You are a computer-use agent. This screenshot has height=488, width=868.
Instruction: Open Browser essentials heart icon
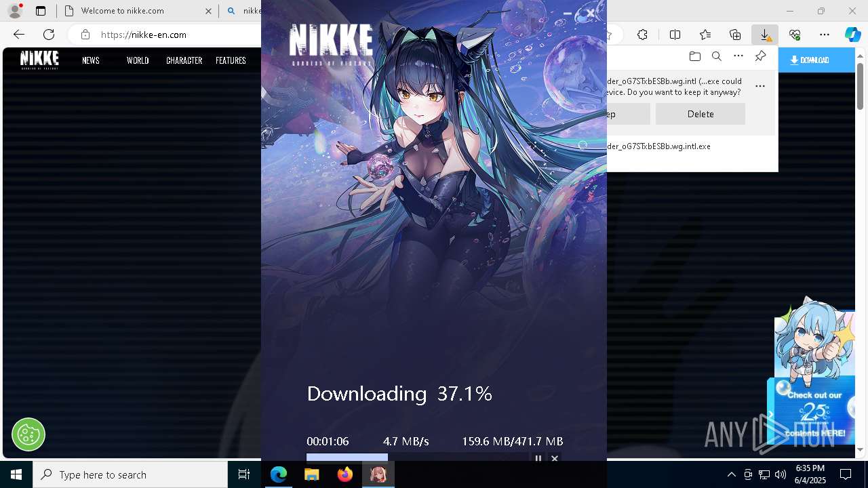click(795, 35)
